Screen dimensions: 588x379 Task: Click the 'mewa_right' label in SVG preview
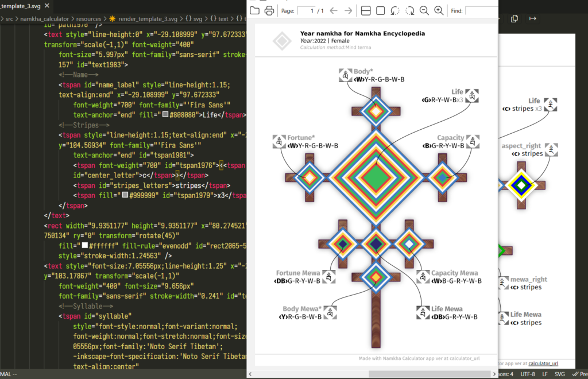click(529, 279)
